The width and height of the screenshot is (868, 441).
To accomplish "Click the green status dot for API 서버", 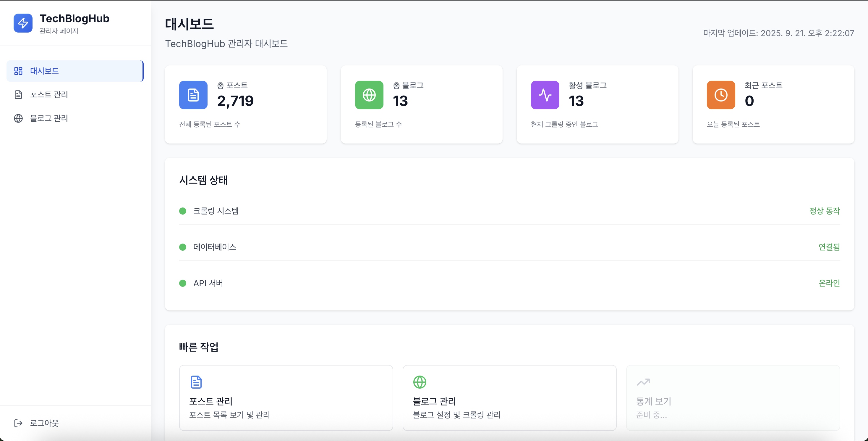I will click(x=183, y=284).
